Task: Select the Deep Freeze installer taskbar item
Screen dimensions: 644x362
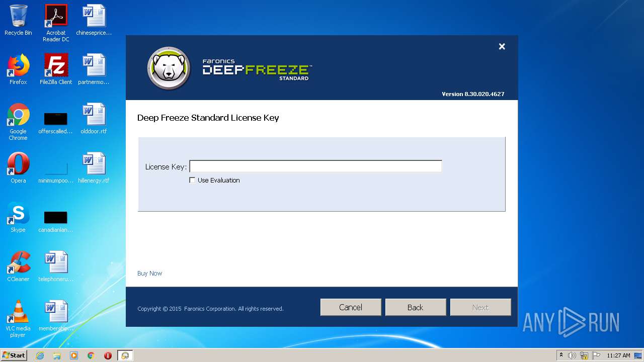Action: (125, 355)
